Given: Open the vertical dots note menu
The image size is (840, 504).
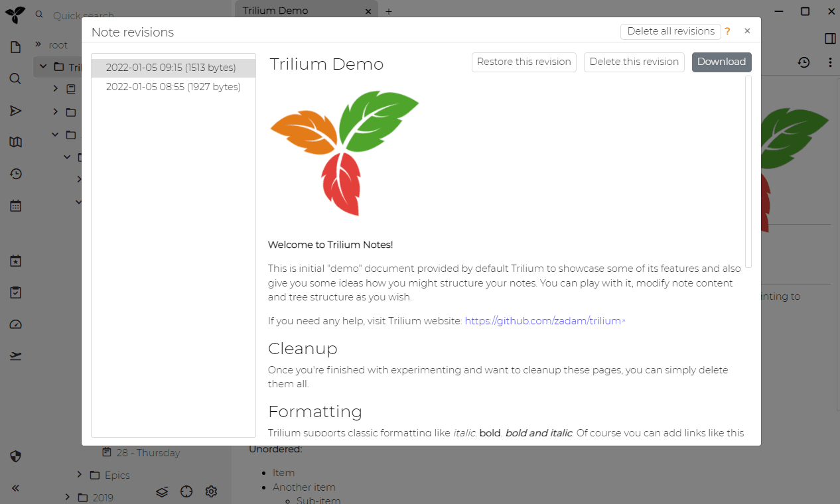Looking at the screenshot, I should [x=830, y=62].
